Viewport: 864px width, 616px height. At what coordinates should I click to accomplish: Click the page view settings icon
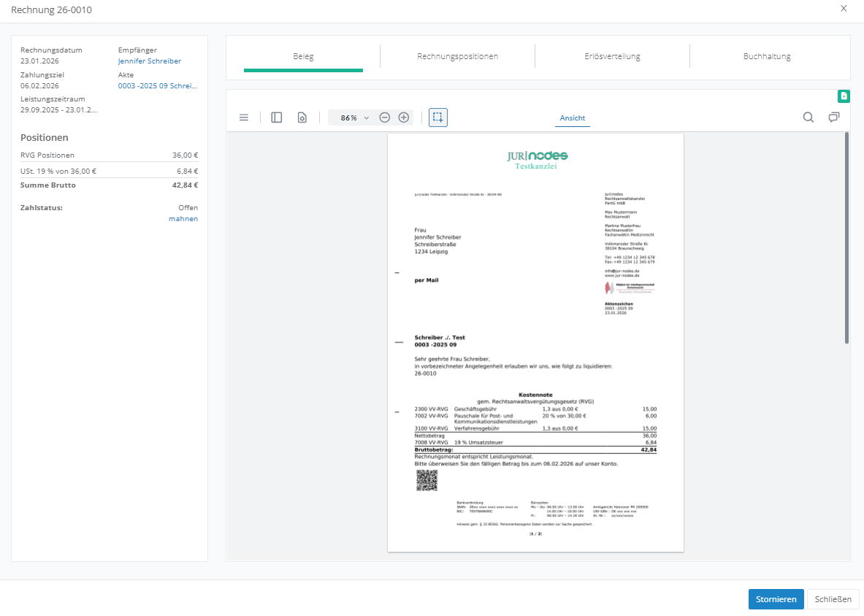[x=302, y=118]
